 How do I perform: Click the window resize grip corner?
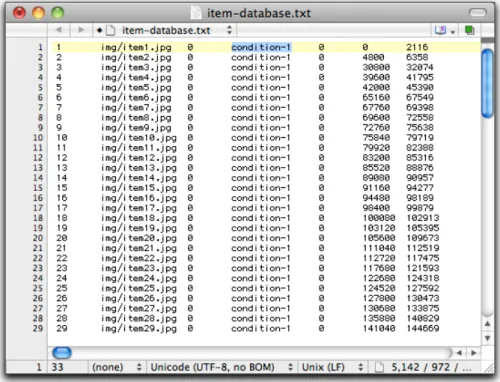[489, 368]
